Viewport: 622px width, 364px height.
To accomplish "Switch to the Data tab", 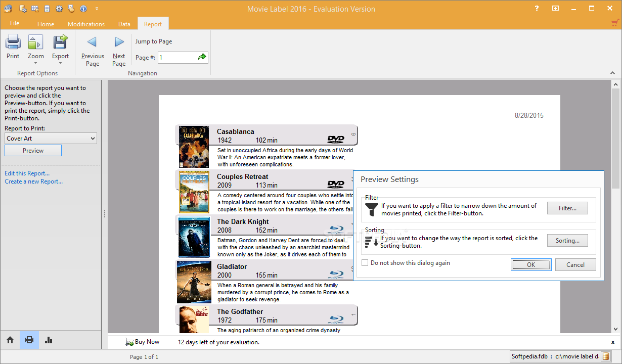I will coord(124,24).
